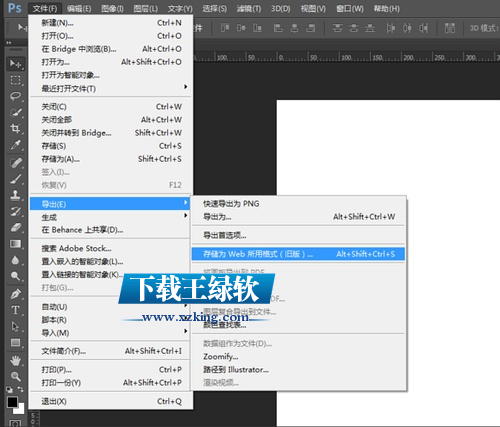Choose 退出(X) to quit Photoshop
The width and height of the screenshot is (500, 427).
111,401
